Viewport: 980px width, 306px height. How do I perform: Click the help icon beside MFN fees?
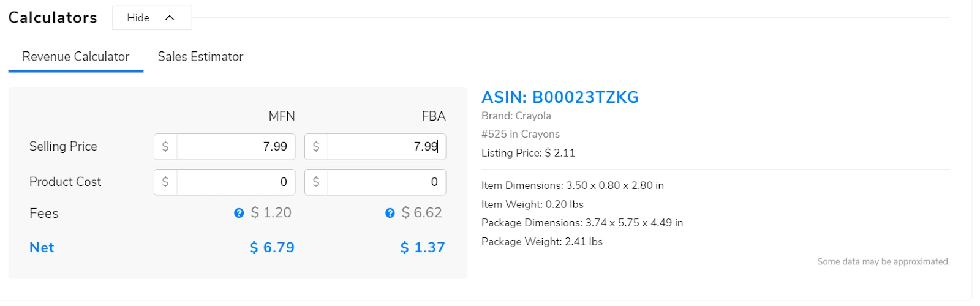pos(239,213)
